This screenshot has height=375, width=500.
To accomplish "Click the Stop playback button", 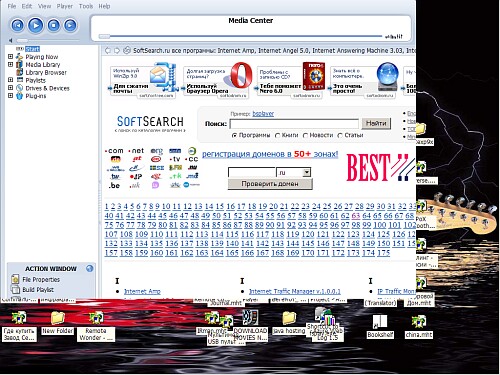I will click(x=54, y=25).
